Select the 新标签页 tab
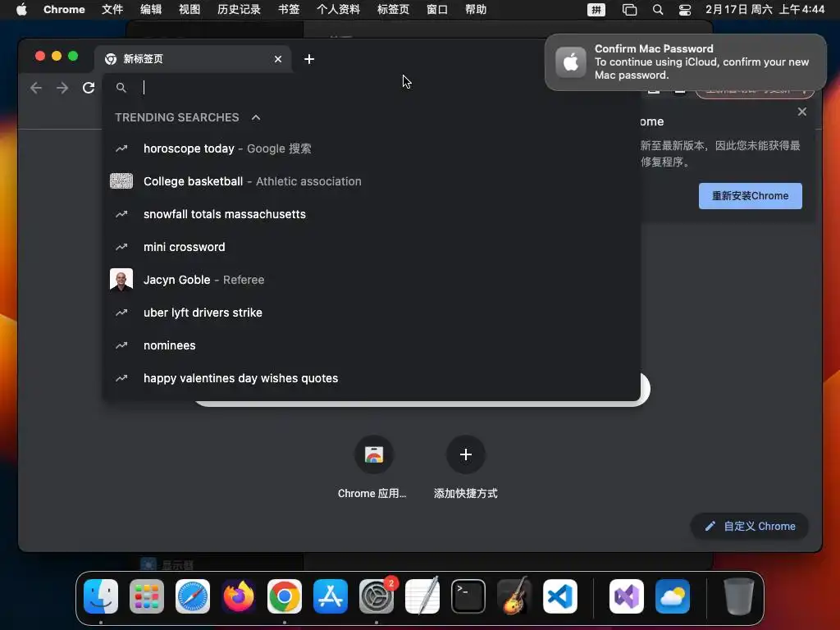The height and width of the screenshot is (630, 840). (x=193, y=59)
